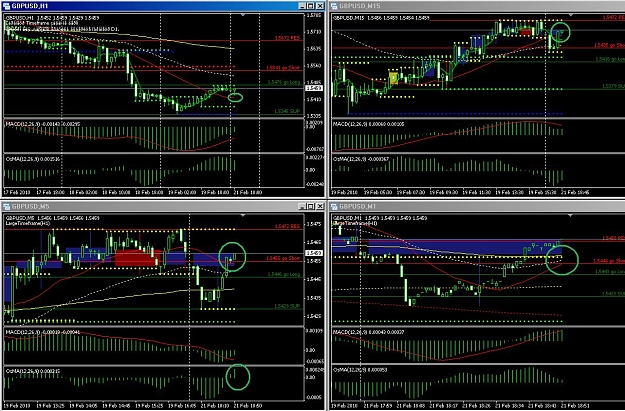
Task: Open the GBPUSD,M1 window's chart icon menu
Action: pos(334,206)
